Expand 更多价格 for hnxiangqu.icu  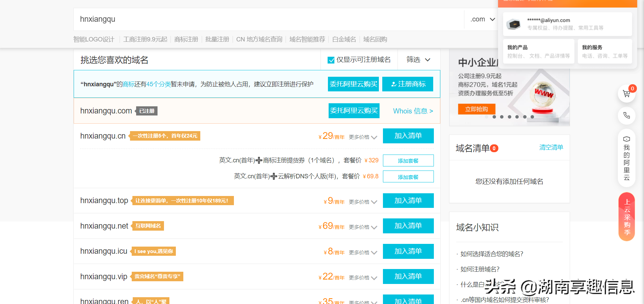coord(363,252)
